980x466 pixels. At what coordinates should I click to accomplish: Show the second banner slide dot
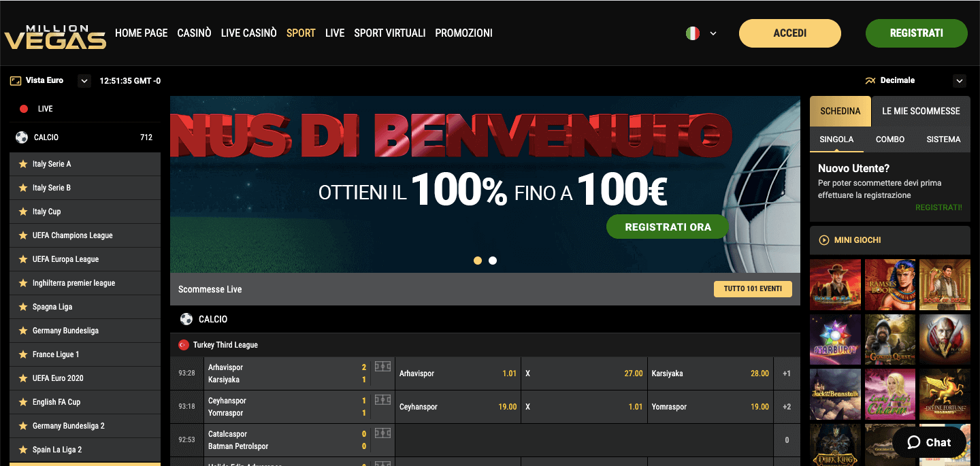493,261
